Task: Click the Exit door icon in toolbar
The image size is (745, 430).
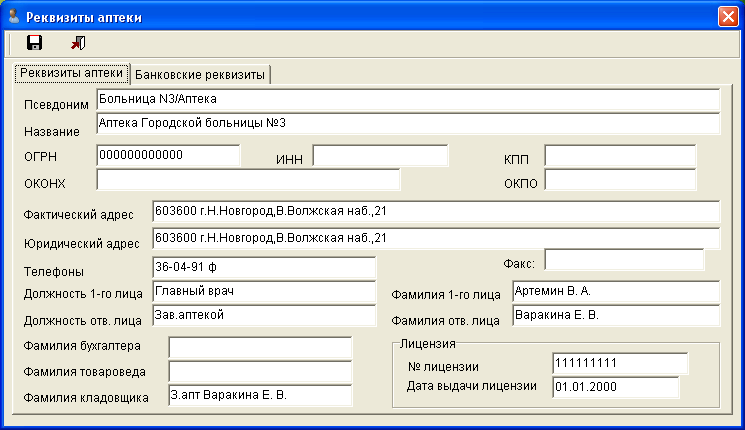Action: [78, 43]
